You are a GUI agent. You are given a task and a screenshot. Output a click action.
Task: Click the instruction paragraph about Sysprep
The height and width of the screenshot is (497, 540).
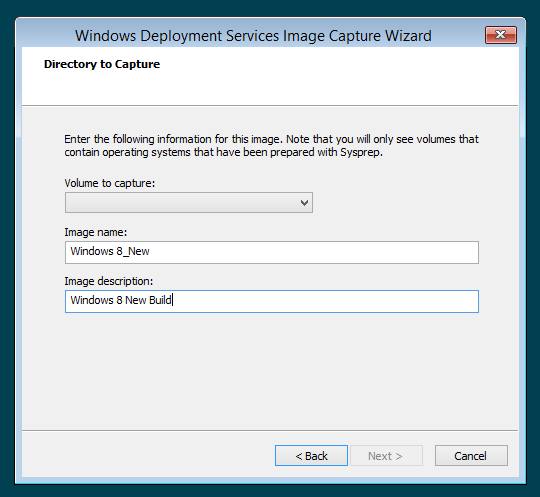pyautogui.click(x=271, y=145)
